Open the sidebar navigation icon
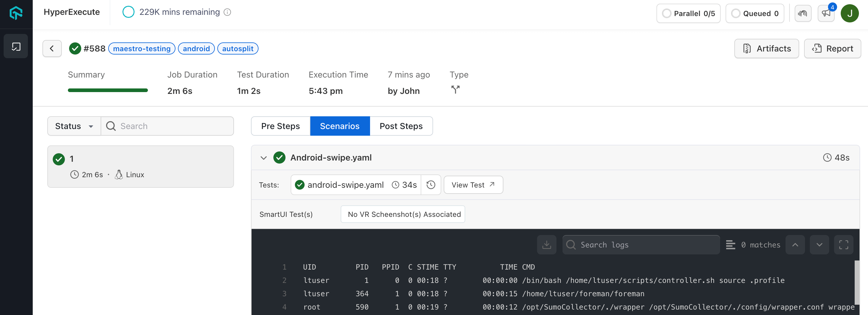Screen dimensions: 868x315 coord(15,46)
